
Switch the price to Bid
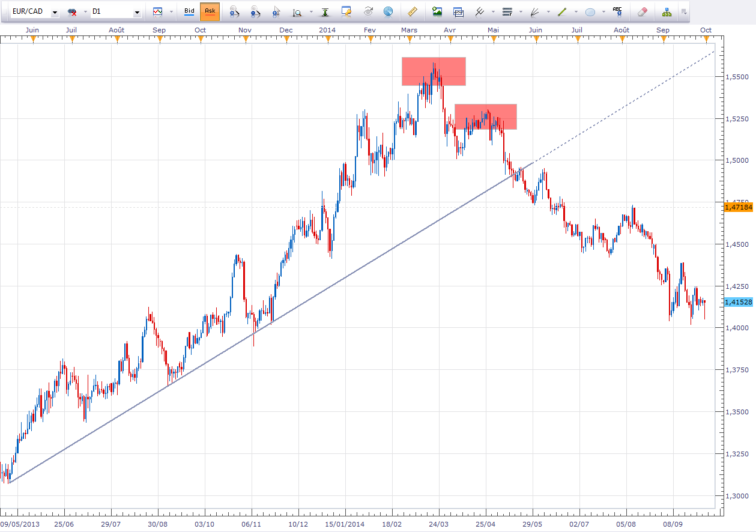(189, 11)
